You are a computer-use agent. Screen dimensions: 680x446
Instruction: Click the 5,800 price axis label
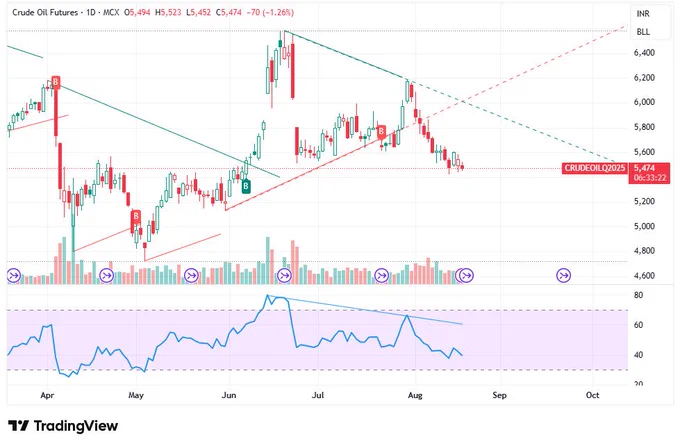[x=644, y=127]
